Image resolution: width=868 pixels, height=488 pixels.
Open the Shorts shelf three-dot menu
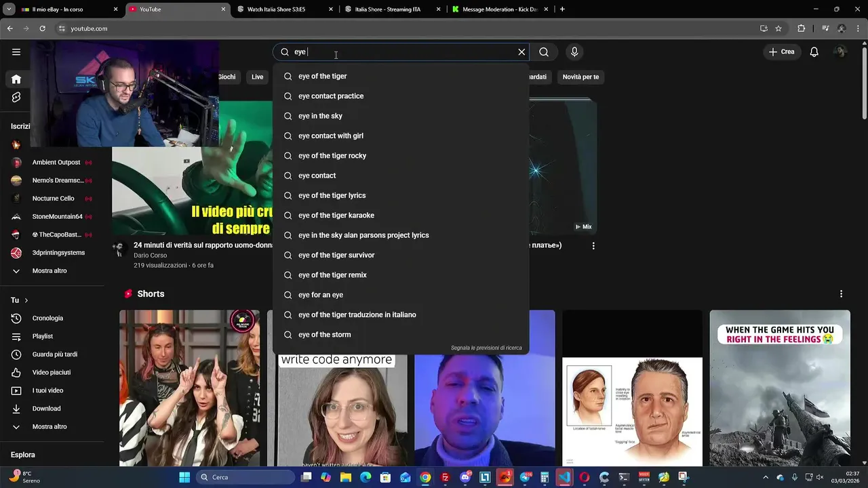(841, 293)
